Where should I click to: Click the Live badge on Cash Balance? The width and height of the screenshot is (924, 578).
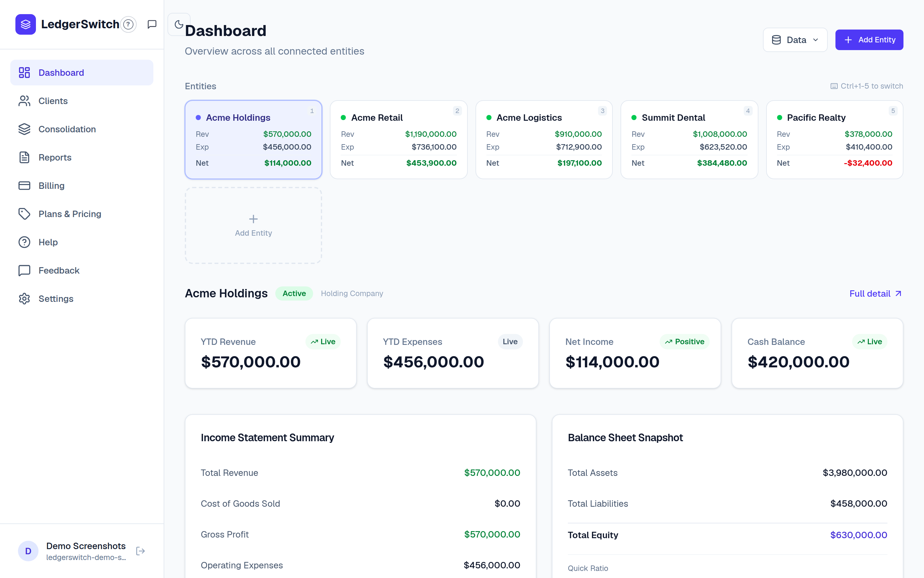coord(869,342)
